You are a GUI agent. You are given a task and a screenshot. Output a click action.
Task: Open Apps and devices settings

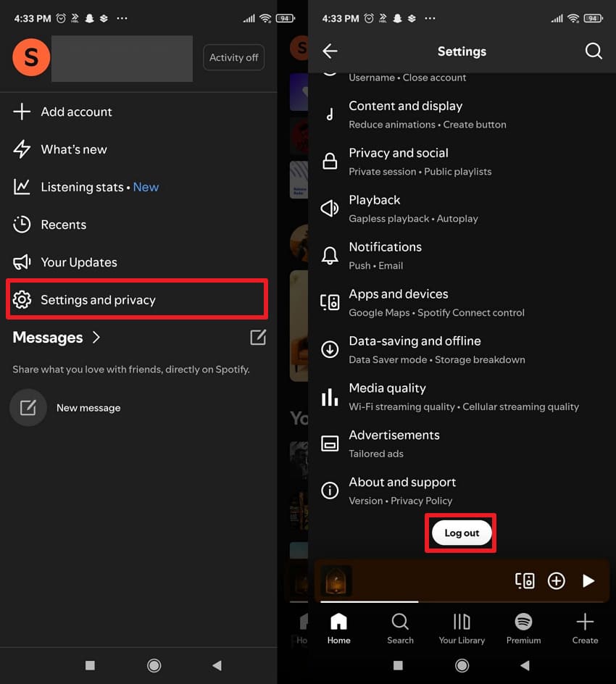point(462,303)
